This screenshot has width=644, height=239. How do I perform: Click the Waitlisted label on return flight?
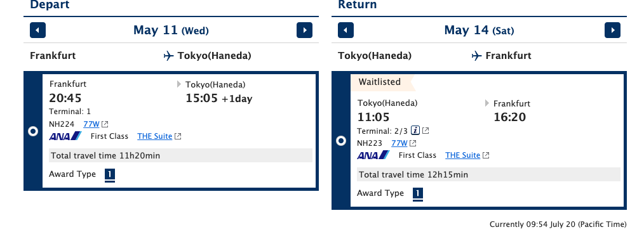pyautogui.click(x=380, y=82)
